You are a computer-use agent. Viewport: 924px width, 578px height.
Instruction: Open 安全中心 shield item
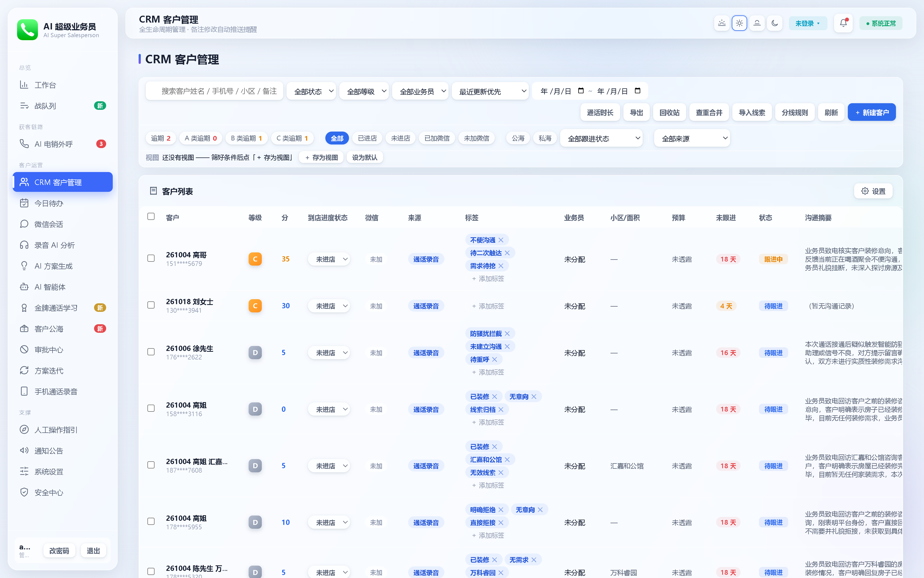[63, 492]
